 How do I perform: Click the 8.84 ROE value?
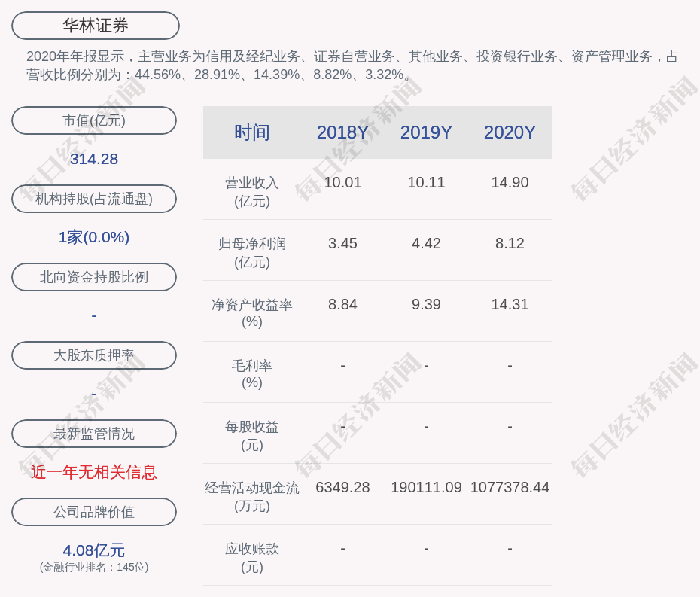coord(342,305)
